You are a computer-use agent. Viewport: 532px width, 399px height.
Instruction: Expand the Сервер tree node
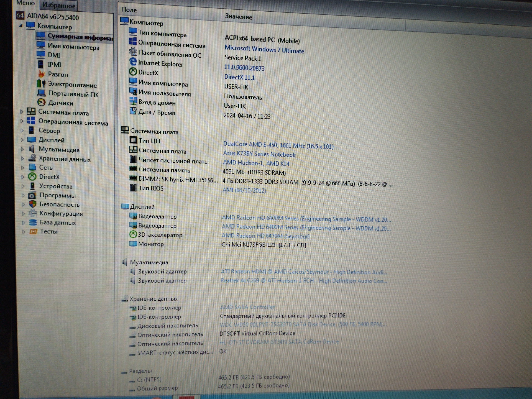(x=22, y=130)
